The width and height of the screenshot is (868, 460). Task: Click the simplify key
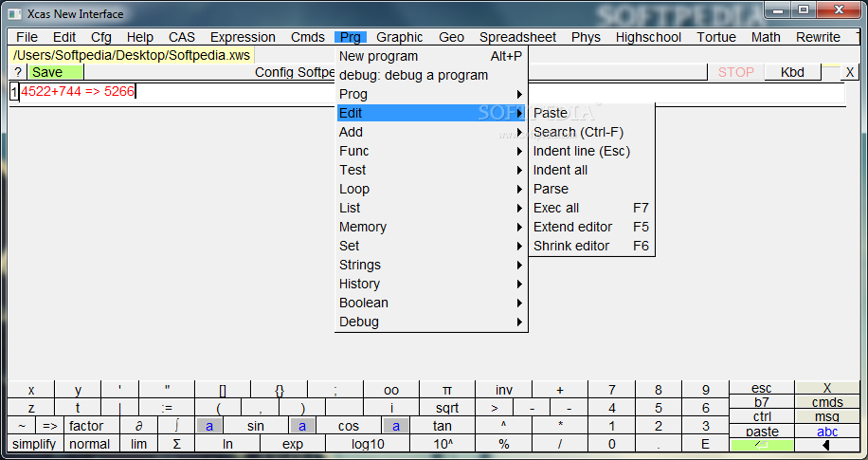(x=34, y=444)
